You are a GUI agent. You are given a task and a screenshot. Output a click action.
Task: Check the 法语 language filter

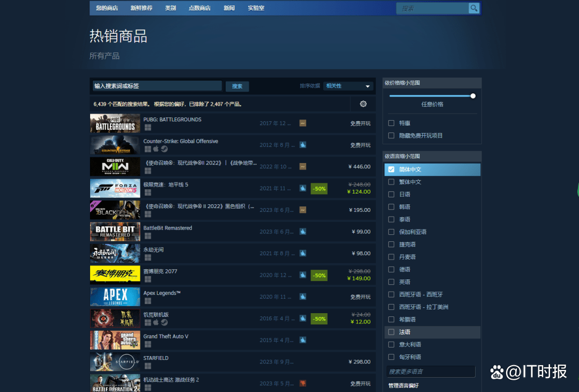point(391,332)
